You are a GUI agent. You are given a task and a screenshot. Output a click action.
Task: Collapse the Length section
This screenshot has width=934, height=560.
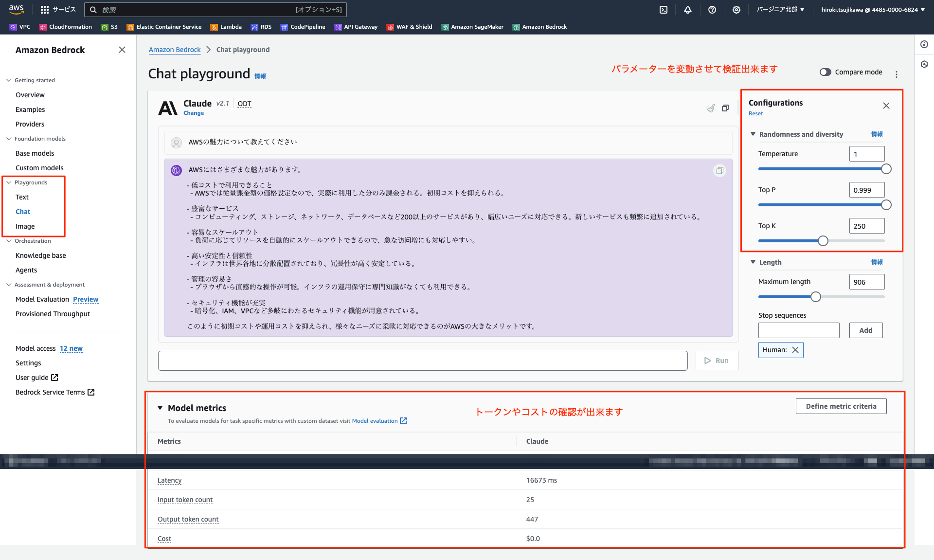coord(753,262)
